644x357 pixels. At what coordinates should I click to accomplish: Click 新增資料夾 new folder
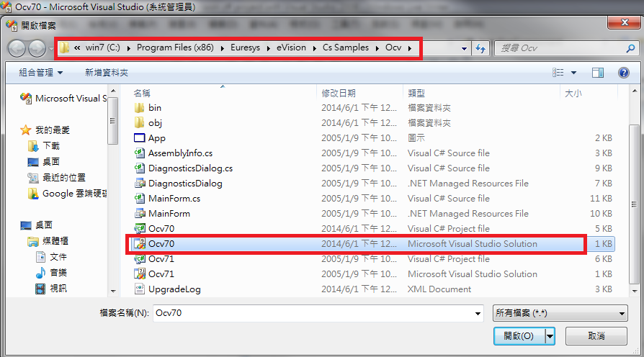[107, 73]
